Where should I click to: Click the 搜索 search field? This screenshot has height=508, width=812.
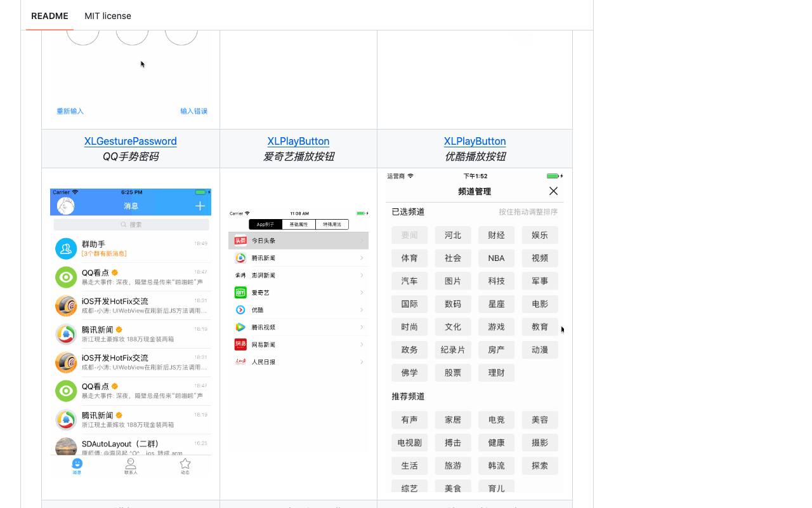[131, 225]
